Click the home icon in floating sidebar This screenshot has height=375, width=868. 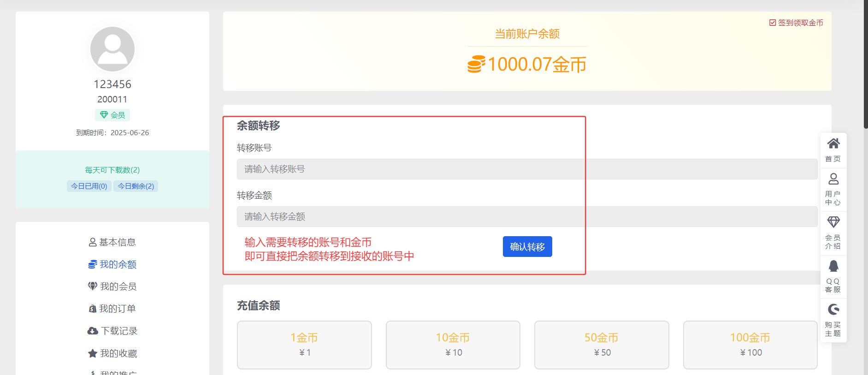coord(833,144)
